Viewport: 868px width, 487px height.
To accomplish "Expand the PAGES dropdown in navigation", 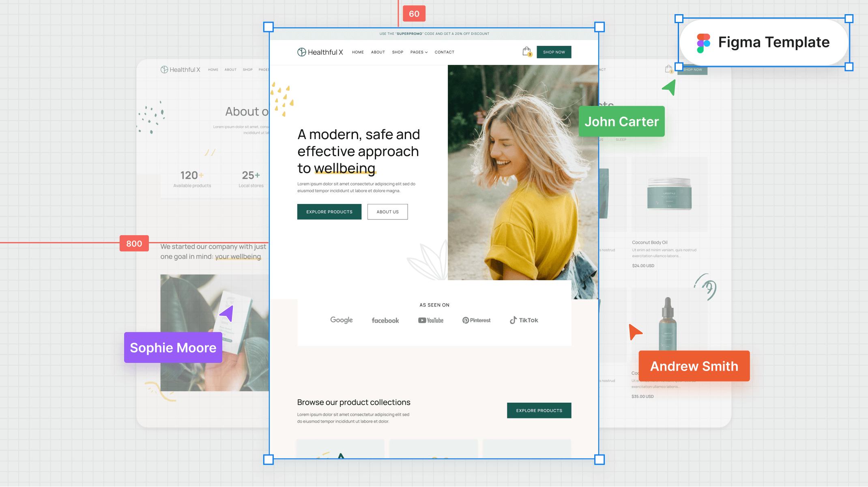I will click(419, 52).
